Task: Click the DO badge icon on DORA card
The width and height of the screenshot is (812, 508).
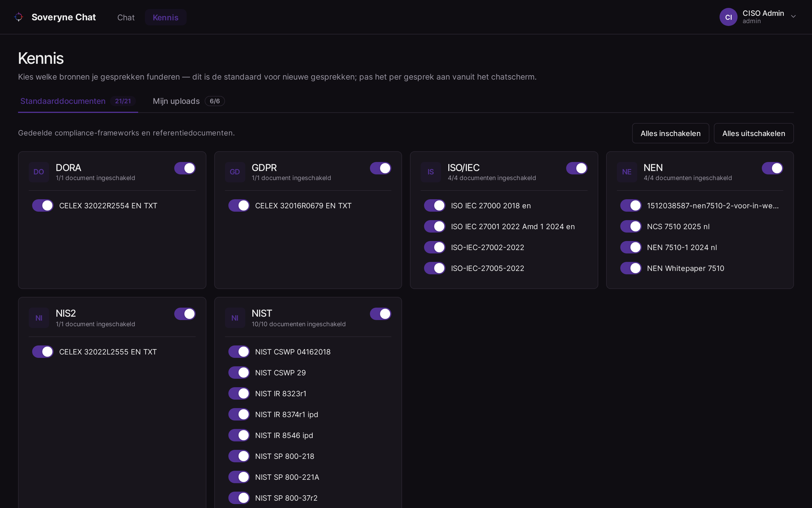Action: point(39,172)
